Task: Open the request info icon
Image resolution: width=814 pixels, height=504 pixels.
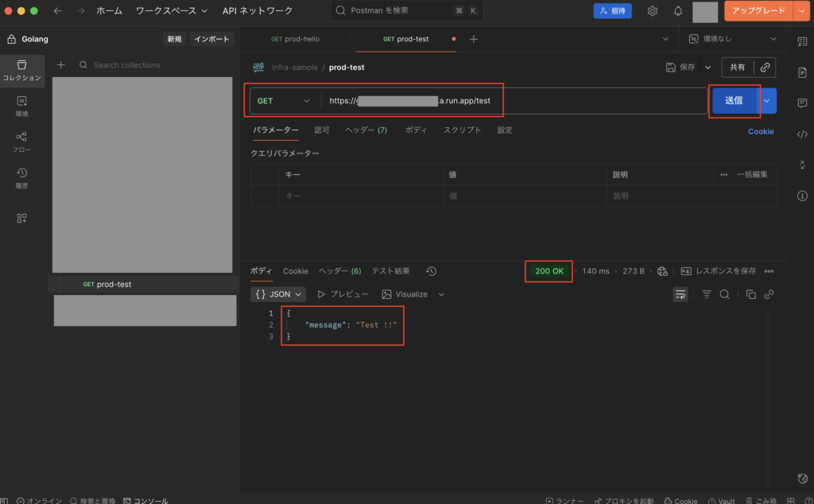Action: 802,196
